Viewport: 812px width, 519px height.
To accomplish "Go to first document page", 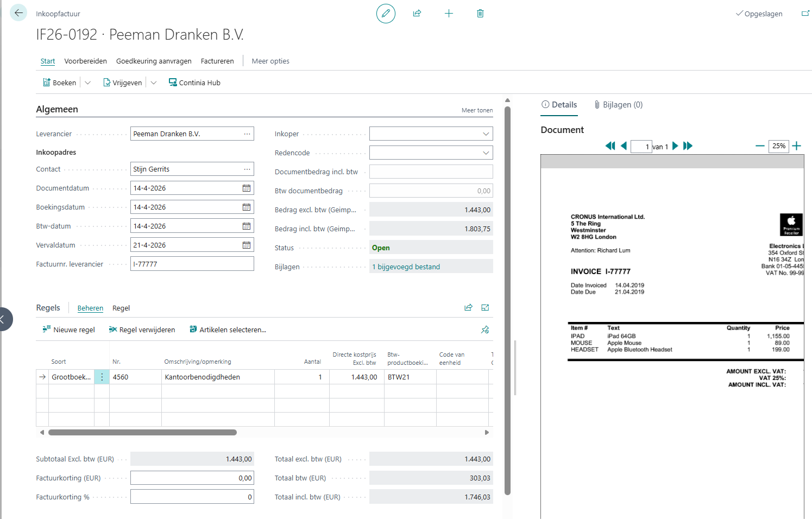I will coord(610,146).
